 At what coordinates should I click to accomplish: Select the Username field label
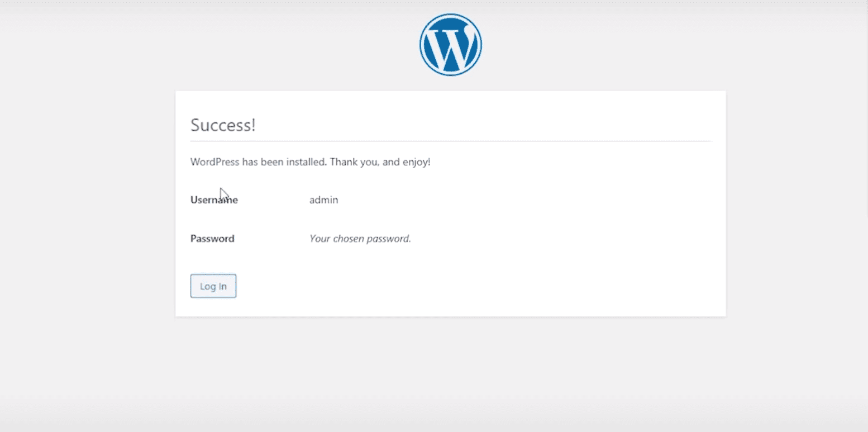coord(214,200)
